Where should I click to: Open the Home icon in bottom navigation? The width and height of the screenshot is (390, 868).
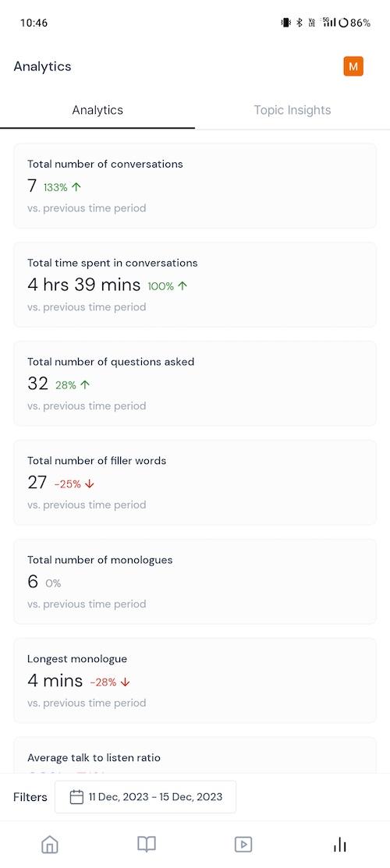coord(50,844)
